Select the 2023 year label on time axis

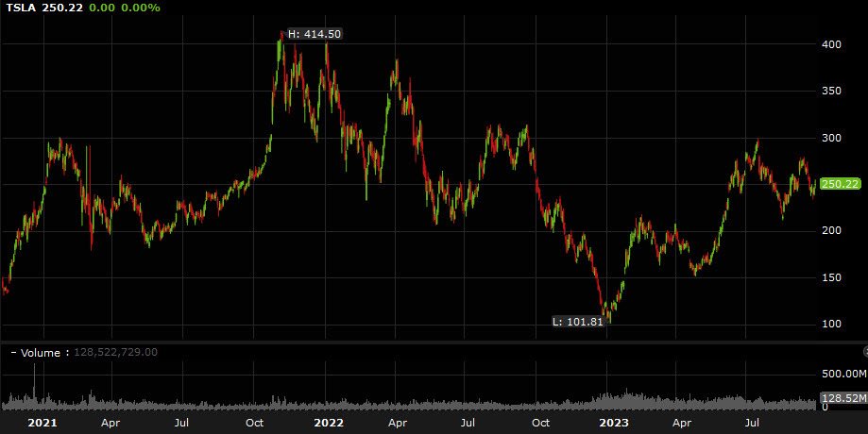pos(614,424)
